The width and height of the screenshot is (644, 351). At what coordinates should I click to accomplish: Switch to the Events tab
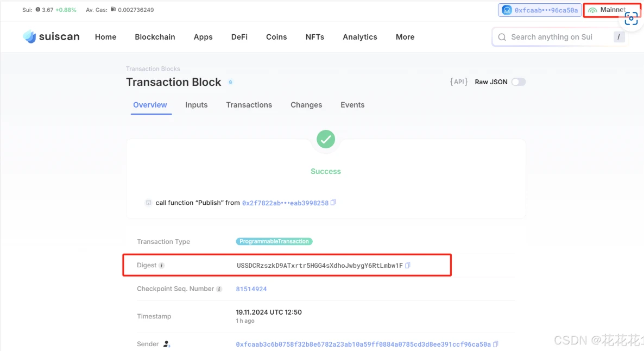[x=352, y=105]
